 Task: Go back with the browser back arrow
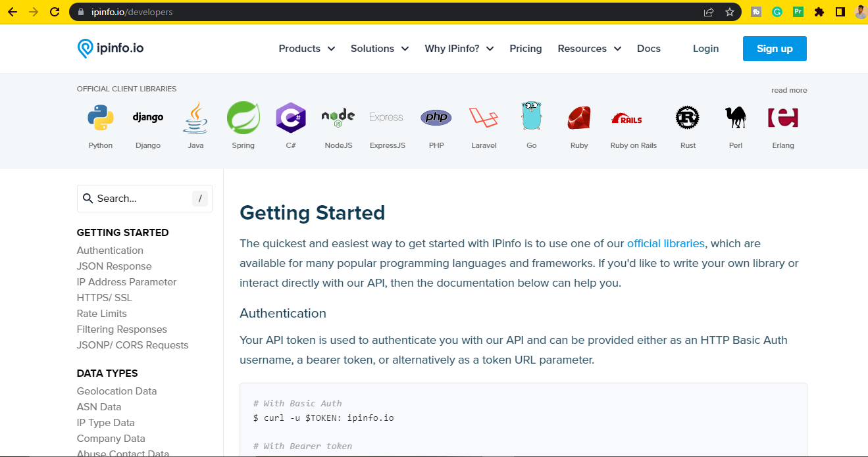click(13, 12)
